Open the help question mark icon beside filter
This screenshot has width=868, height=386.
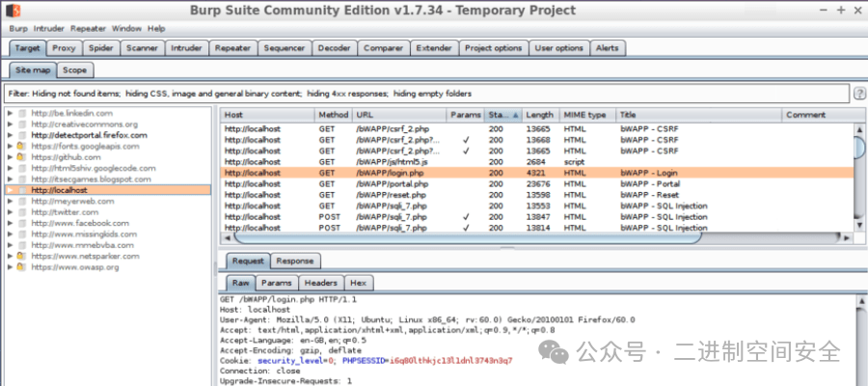[858, 94]
